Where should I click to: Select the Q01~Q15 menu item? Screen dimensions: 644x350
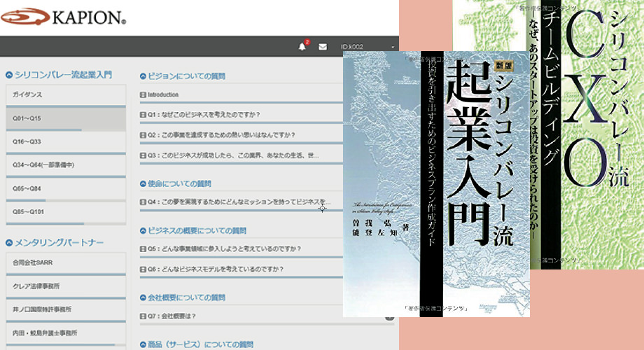pyautogui.click(x=66, y=118)
